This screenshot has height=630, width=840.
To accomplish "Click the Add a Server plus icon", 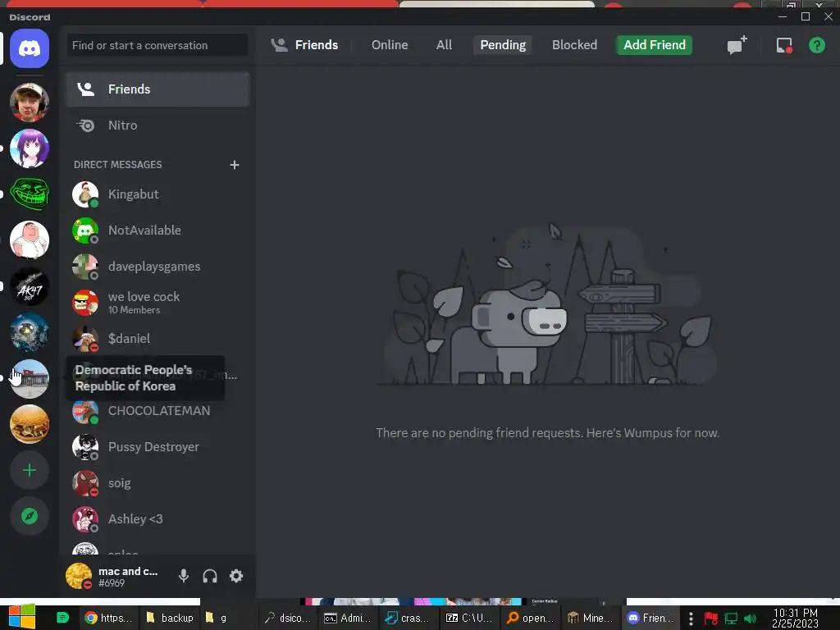I will 30,470.
